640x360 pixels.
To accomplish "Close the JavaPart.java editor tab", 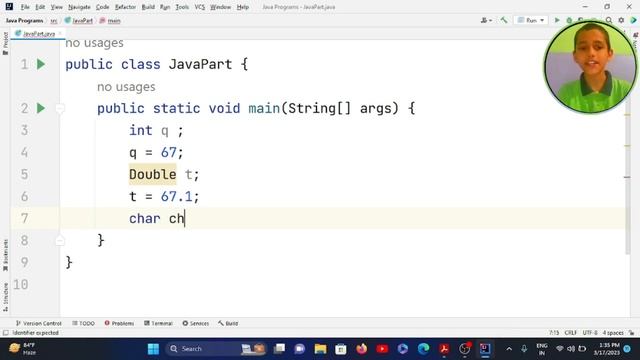I will [60, 33].
